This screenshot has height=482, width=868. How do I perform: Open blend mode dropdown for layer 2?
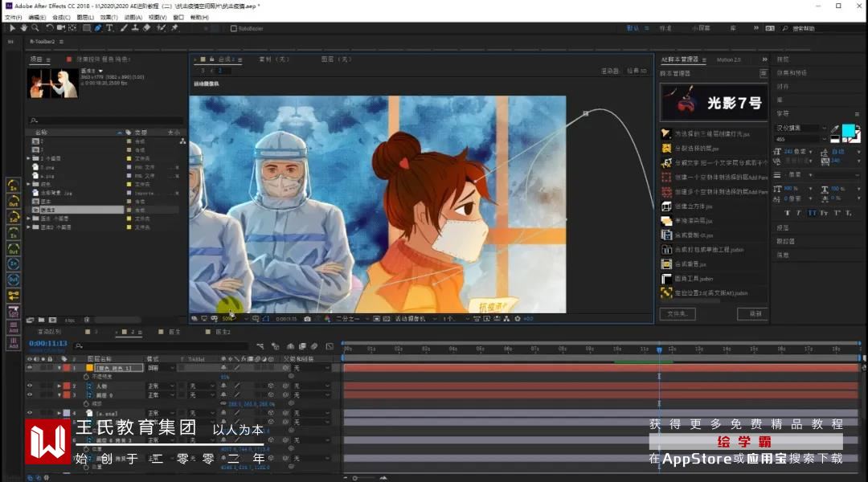(x=161, y=386)
